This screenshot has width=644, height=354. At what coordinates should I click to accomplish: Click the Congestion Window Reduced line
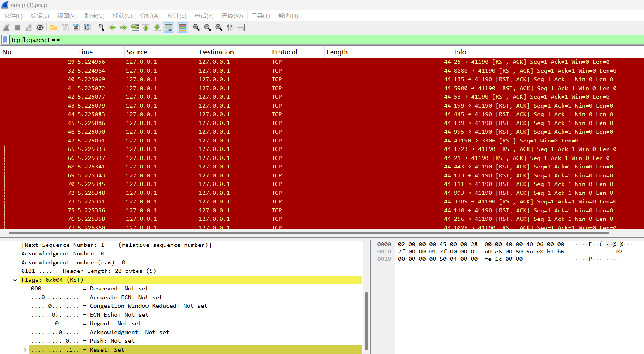[119, 306]
